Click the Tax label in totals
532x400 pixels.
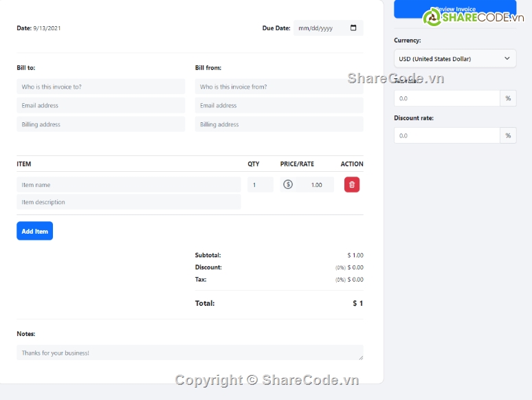pos(201,280)
